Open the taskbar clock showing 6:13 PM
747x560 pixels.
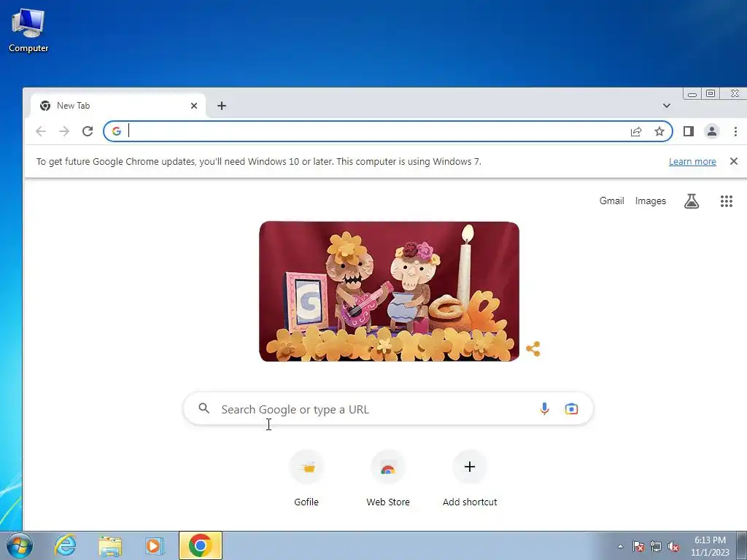(710, 546)
